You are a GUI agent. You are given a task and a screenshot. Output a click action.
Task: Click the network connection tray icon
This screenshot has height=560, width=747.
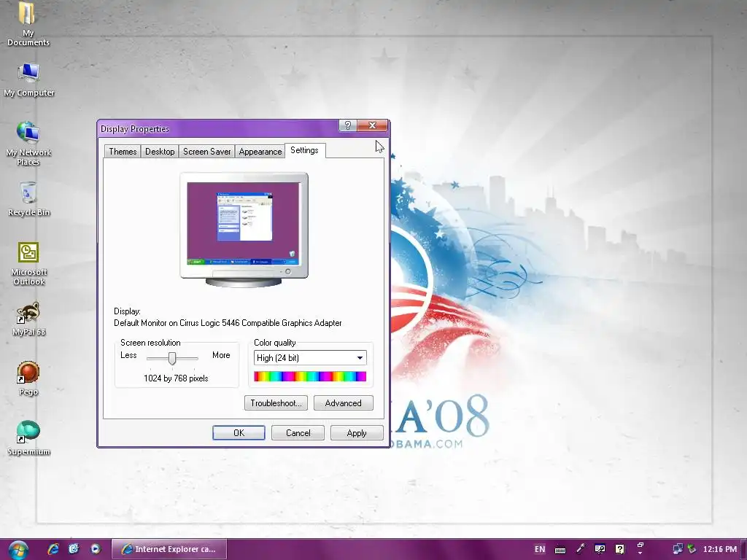click(x=677, y=549)
